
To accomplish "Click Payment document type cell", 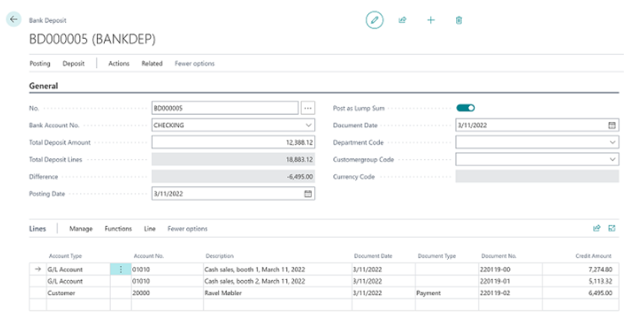I will pyautogui.click(x=447, y=293).
